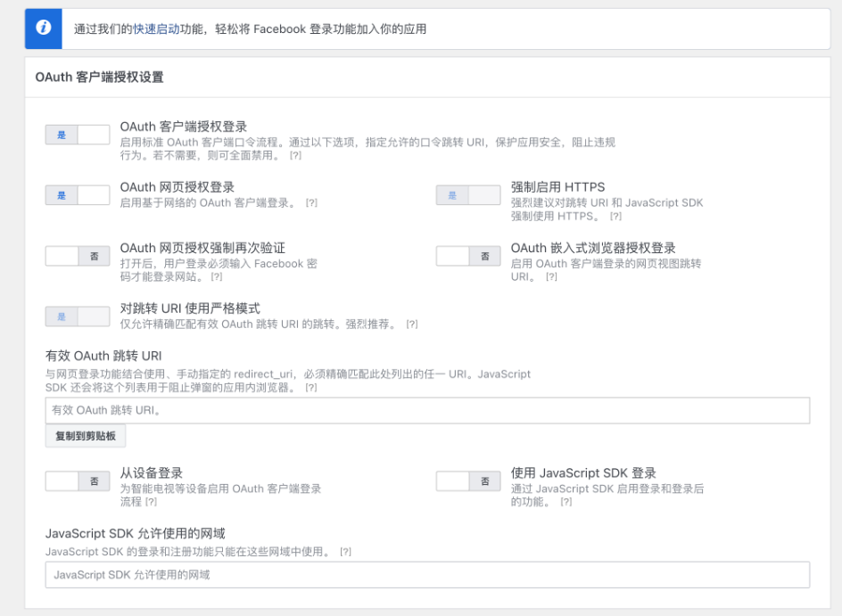The image size is (842, 616).
Task: Click the JavaScript SDK 允许使用的网域 heading
Action: pyautogui.click(x=136, y=533)
